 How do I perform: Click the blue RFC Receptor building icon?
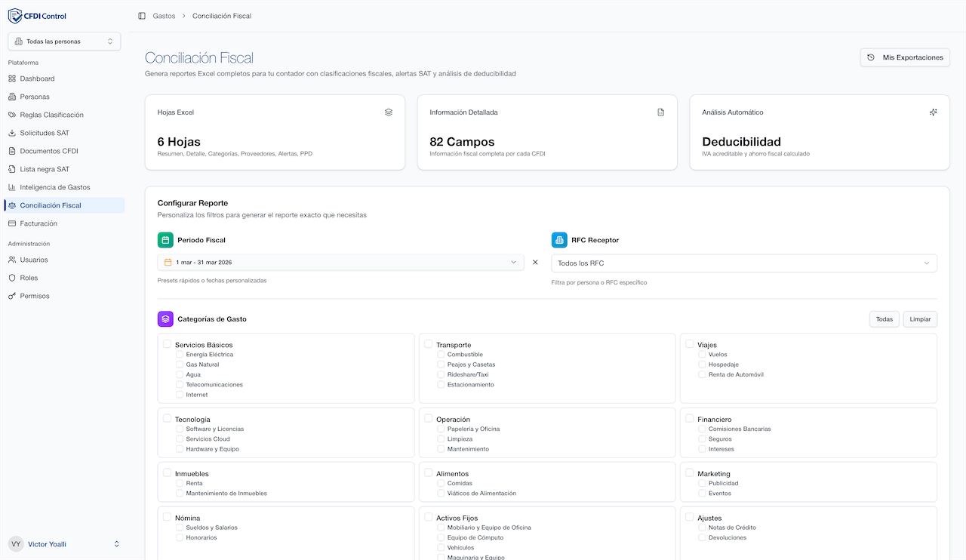559,240
